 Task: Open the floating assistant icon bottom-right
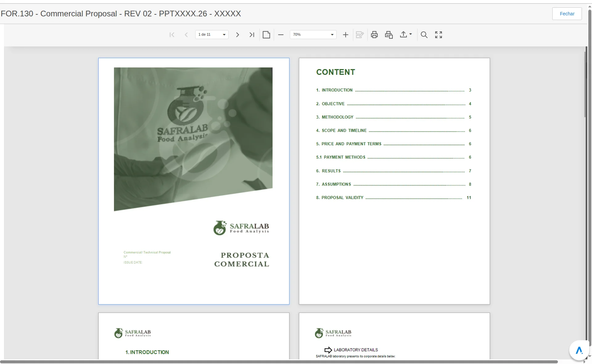point(579,350)
